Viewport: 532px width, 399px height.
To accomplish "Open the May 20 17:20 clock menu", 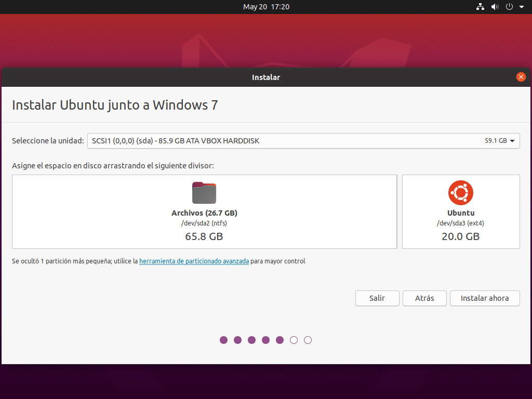I will [266, 7].
